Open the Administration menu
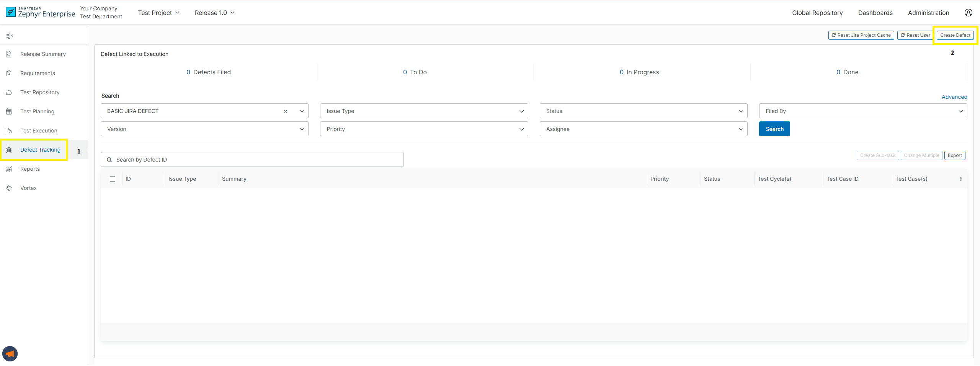This screenshot has width=980, height=366. click(928, 13)
